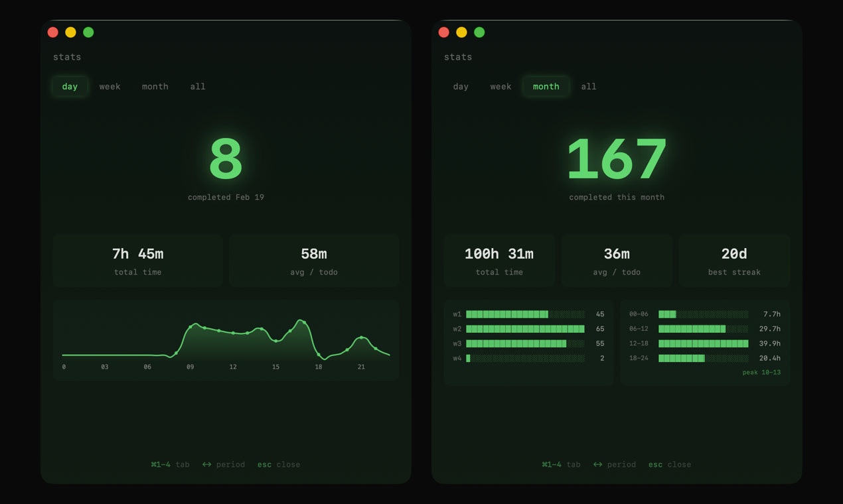
Task: Click 'completed this month' label
Action: 617,197
